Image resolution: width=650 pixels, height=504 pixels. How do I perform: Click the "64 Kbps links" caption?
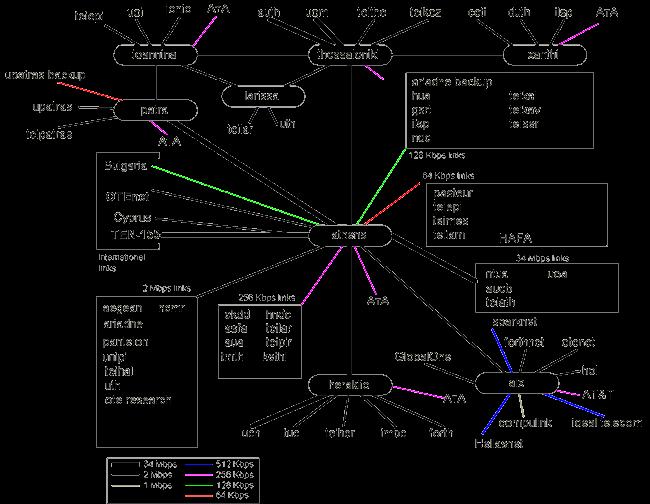448,176
